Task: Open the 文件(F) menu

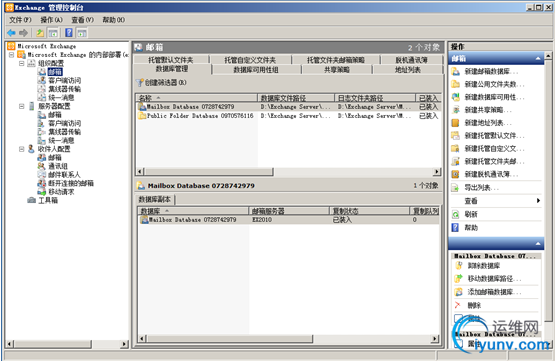Action: point(20,20)
